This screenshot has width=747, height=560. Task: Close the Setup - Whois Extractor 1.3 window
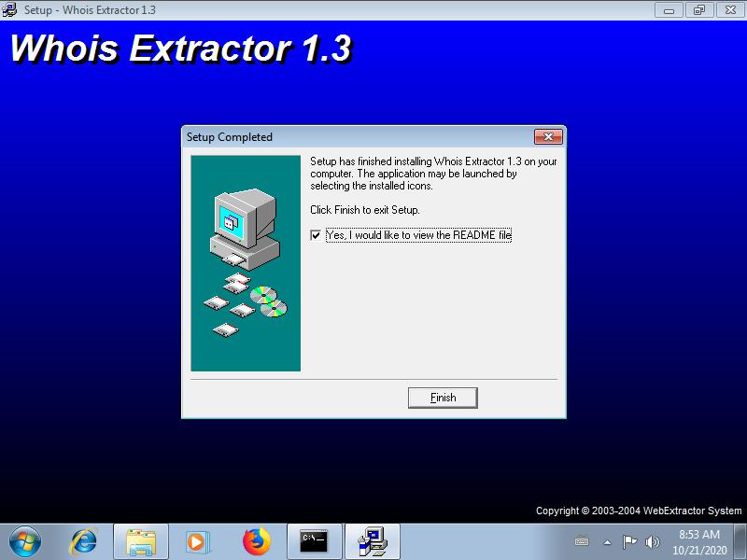[730, 10]
